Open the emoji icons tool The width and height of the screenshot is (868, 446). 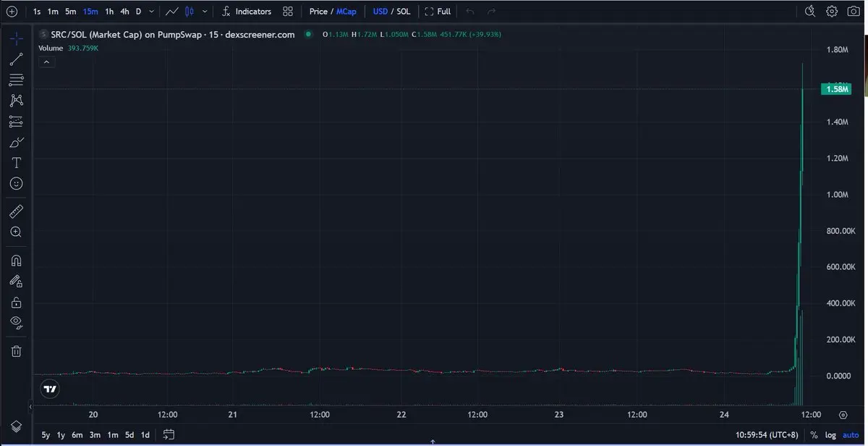16,184
